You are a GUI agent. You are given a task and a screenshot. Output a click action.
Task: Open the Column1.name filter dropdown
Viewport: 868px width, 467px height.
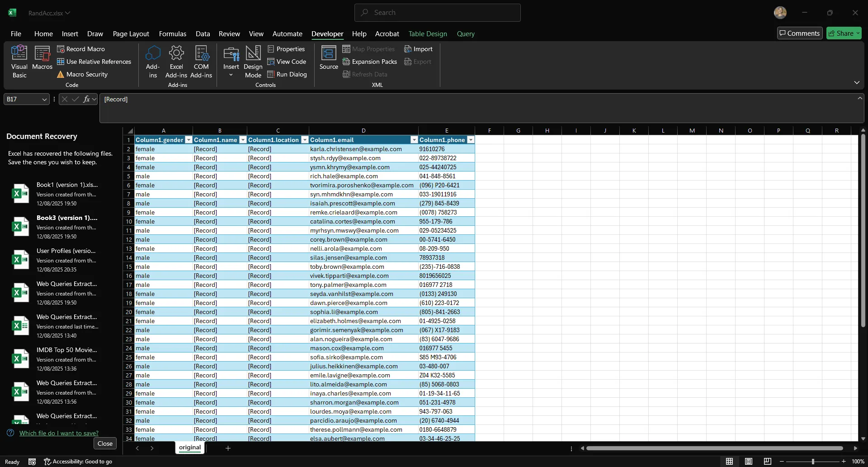[243, 140]
